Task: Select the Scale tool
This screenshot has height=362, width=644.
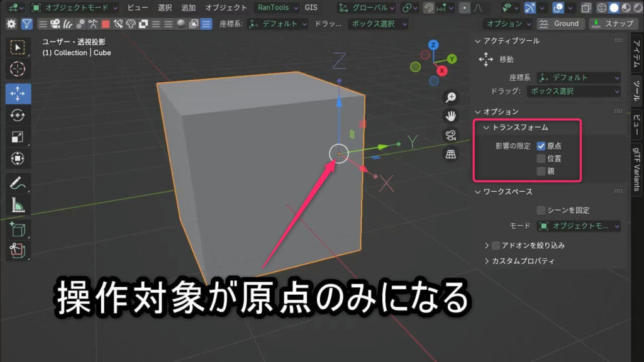Action: pyautogui.click(x=18, y=136)
